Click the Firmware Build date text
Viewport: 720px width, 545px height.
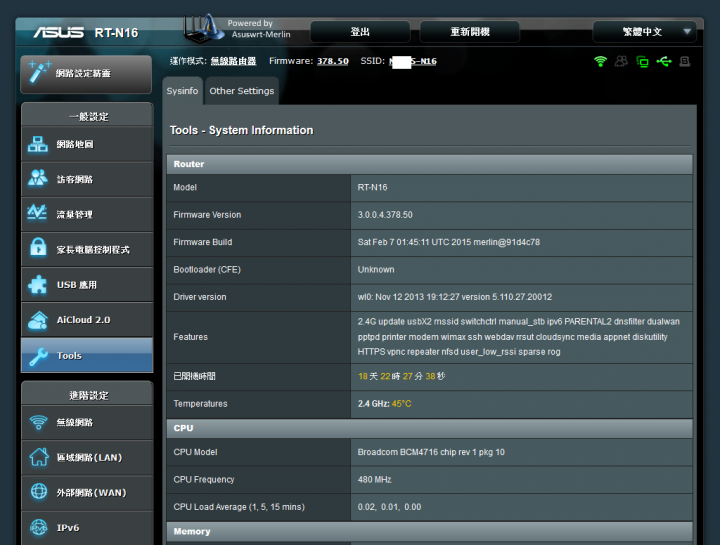[449, 242]
